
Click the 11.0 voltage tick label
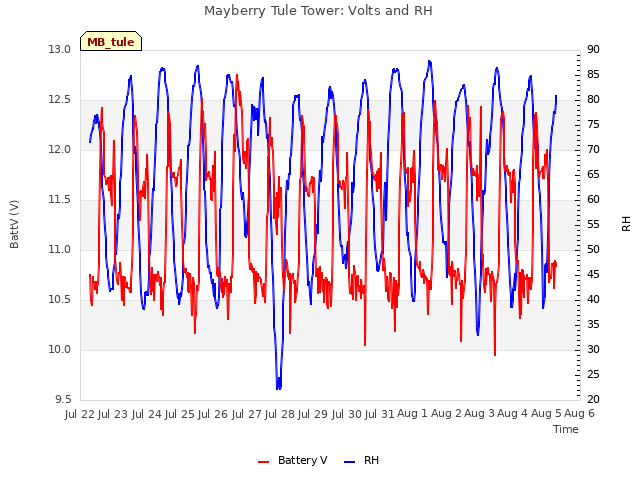[60, 249]
